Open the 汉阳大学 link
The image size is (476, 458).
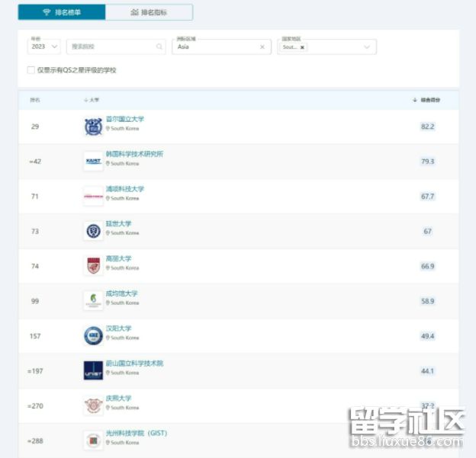coord(118,328)
